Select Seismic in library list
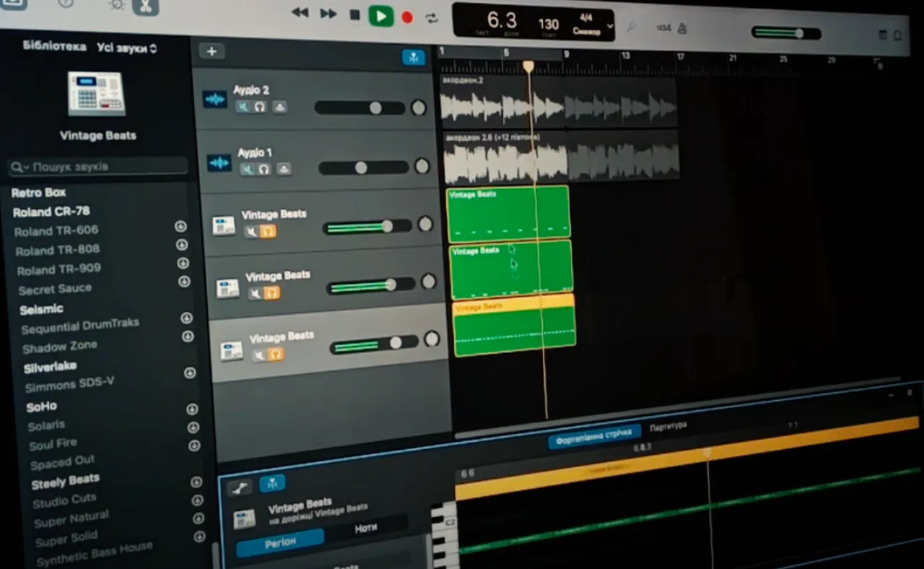This screenshot has height=569, width=924. 42,309
